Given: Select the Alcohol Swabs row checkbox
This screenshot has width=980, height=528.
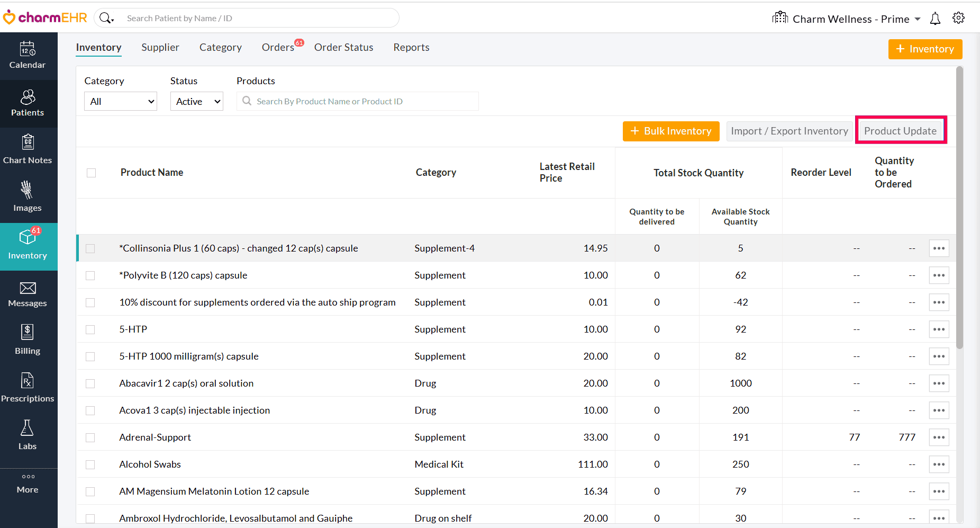Looking at the screenshot, I should pyautogui.click(x=90, y=464).
